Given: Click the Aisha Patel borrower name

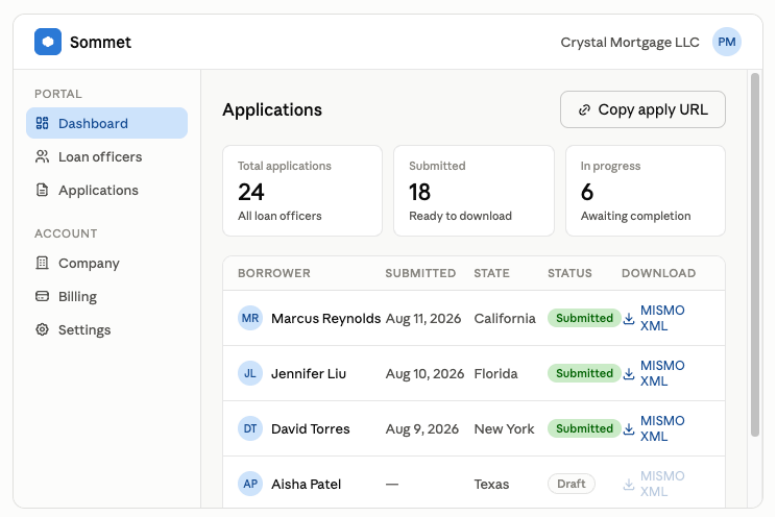Looking at the screenshot, I should click(x=306, y=484).
